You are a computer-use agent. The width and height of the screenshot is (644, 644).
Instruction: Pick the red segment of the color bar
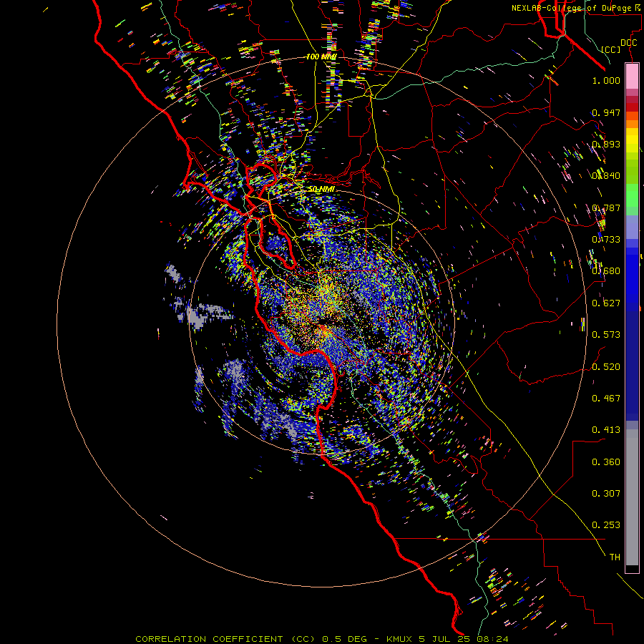pyautogui.click(x=632, y=107)
